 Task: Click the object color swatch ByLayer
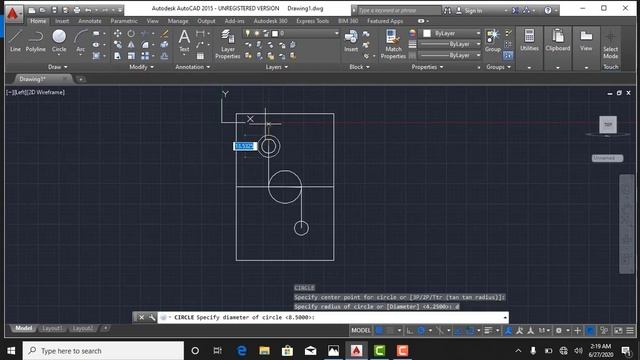427,33
